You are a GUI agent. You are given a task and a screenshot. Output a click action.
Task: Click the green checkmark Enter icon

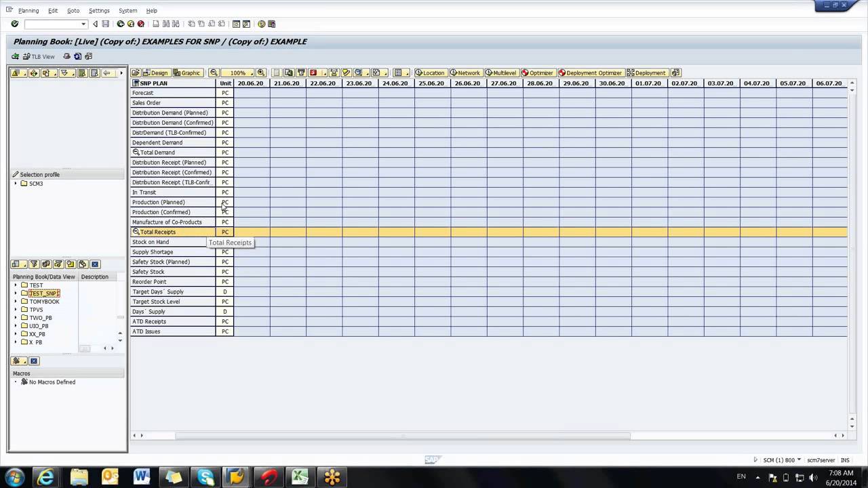(14, 24)
